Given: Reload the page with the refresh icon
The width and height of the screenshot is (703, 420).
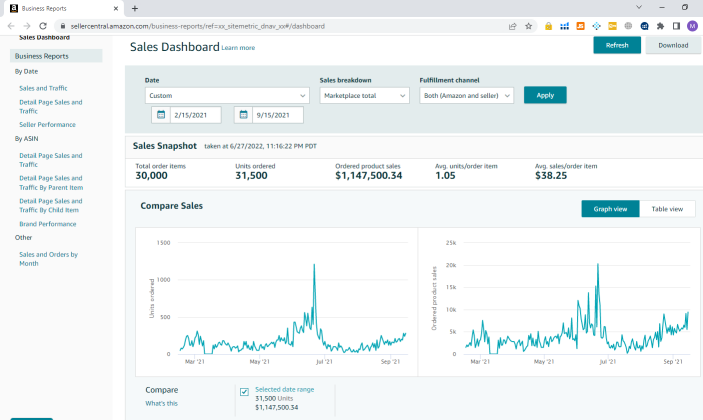Looking at the screenshot, I should tap(43, 26).
